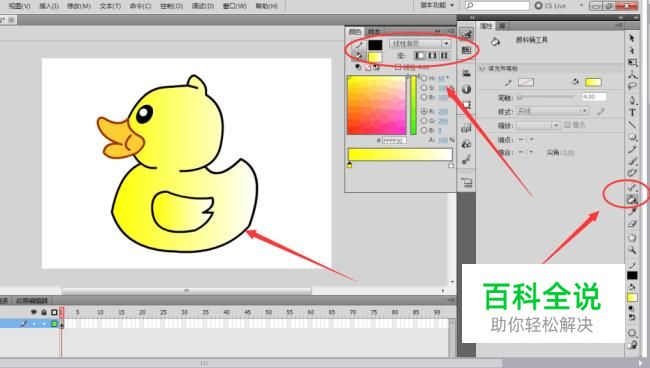The height and width of the screenshot is (368, 650).
Task: Select the Text tool
Action: click(632, 112)
